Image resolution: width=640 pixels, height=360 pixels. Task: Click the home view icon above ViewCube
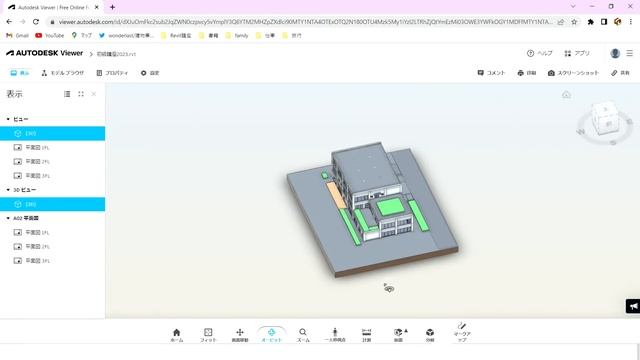(x=566, y=95)
